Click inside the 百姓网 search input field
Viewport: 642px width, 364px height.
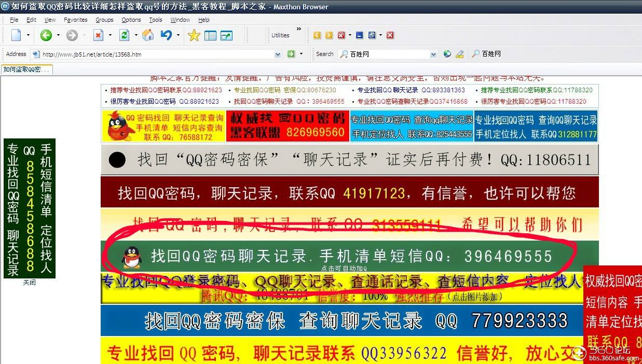389,54
